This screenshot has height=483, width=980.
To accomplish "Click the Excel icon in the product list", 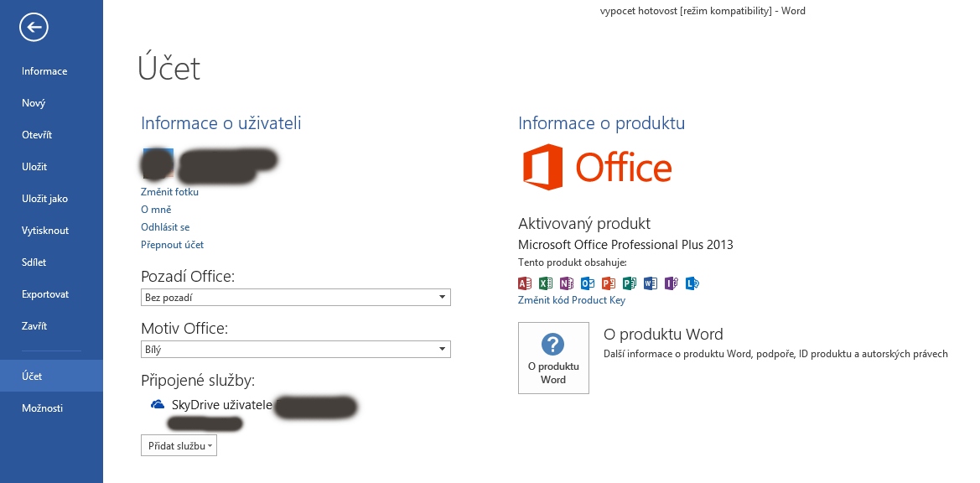I will point(546,283).
